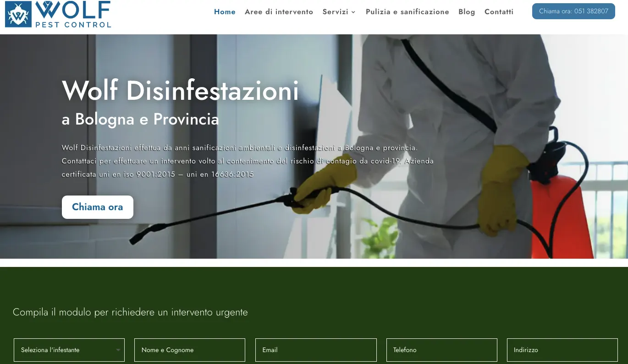
Task: Click the white Chiama ora hero button
Action: pos(97,207)
